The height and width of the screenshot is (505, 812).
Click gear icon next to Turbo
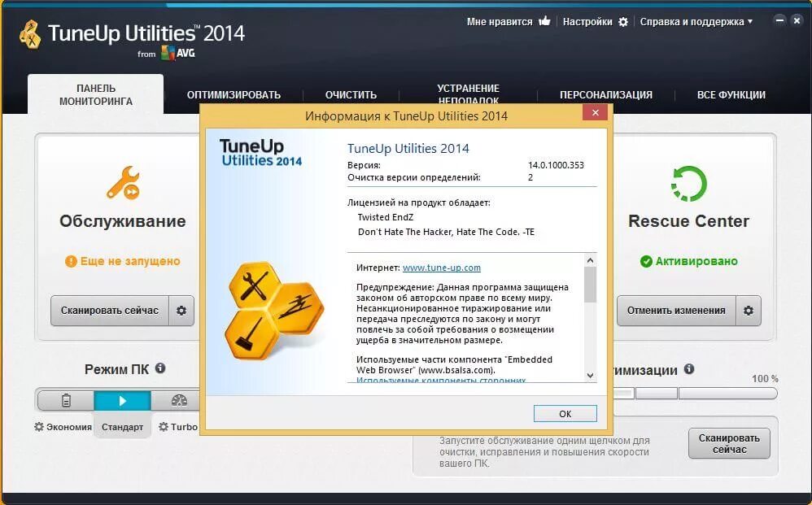pos(163,427)
